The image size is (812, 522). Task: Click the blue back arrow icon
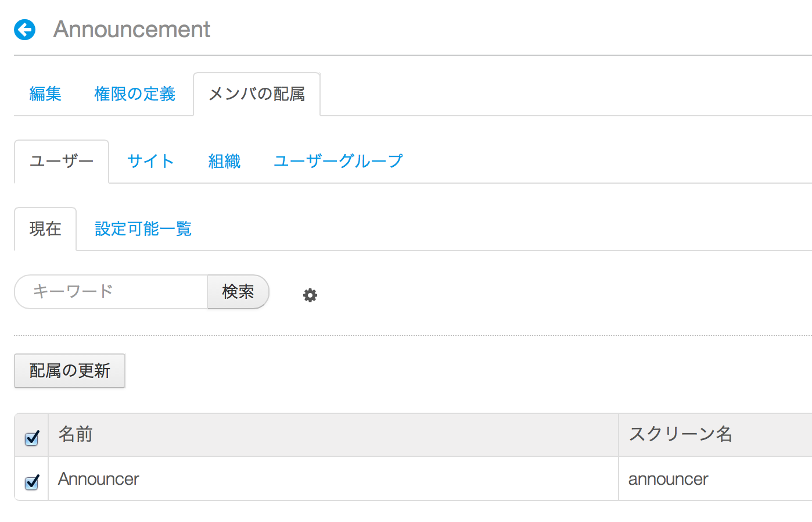(x=25, y=30)
